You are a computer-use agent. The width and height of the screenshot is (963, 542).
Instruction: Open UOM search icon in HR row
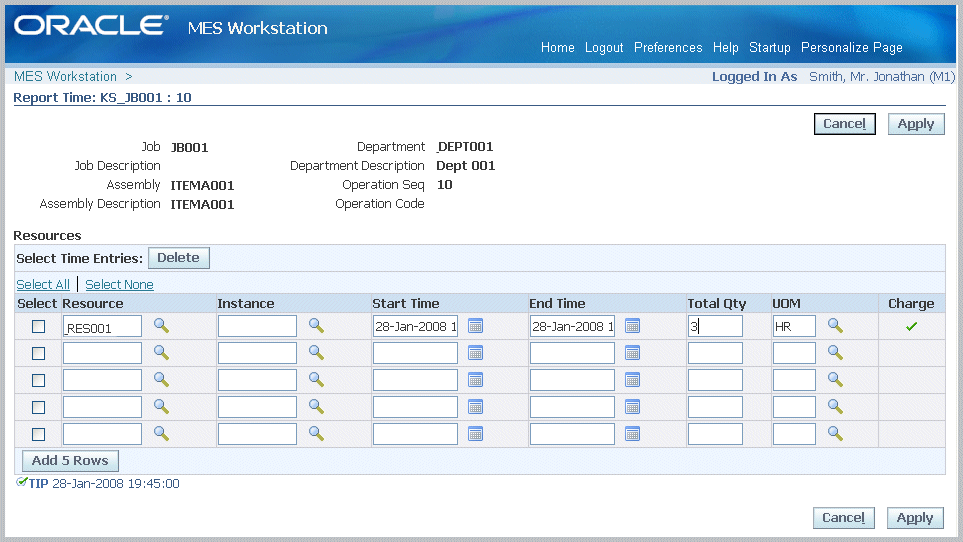(x=835, y=325)
